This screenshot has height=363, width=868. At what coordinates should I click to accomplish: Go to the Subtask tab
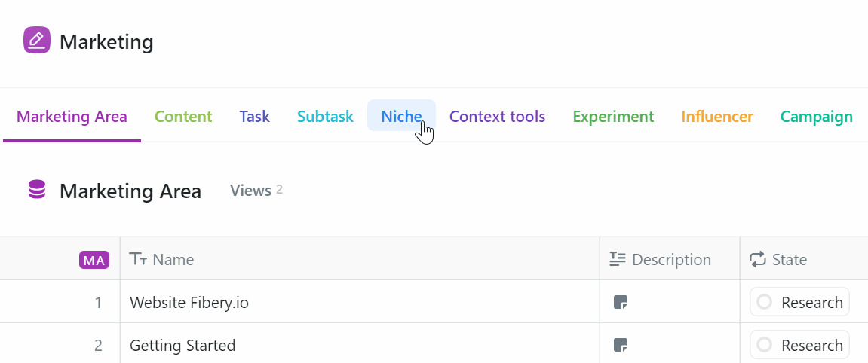(x=325, y=117)
